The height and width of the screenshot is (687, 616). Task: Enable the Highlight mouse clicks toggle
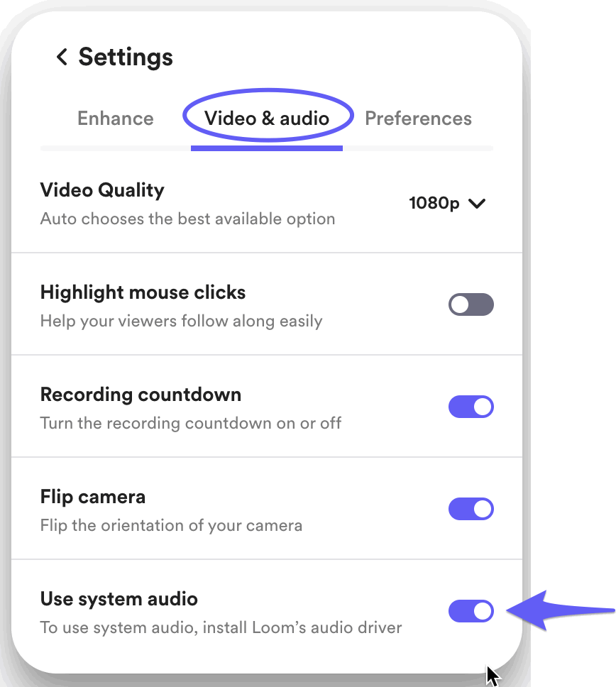[471, 305]
